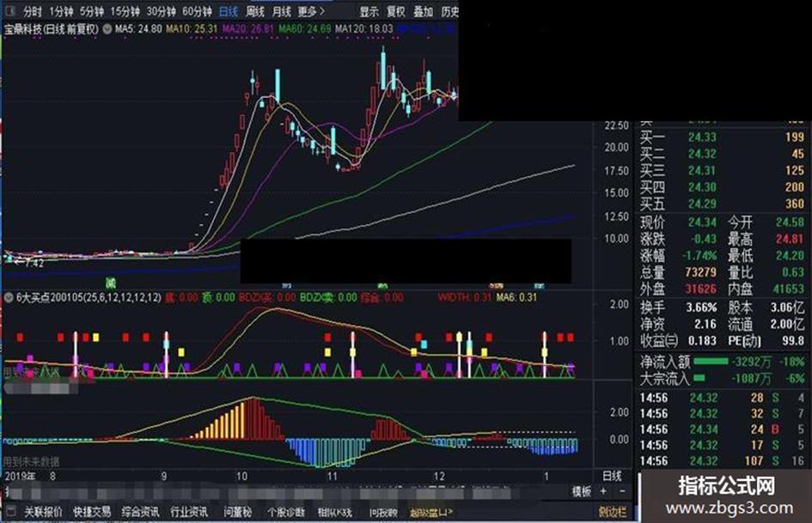Open the 快捷交易 tab
Image resolution: width=812 pixels, height=523 pixels.
[92, 512]
